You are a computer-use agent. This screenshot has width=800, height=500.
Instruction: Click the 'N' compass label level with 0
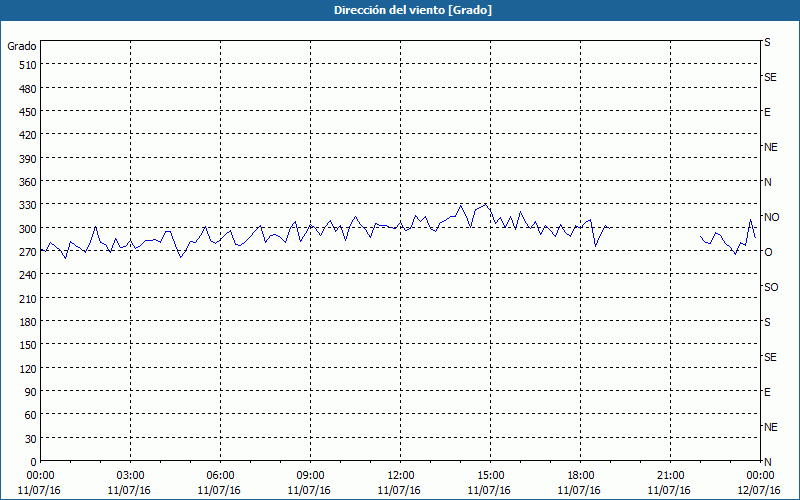[x=768, y=462]
